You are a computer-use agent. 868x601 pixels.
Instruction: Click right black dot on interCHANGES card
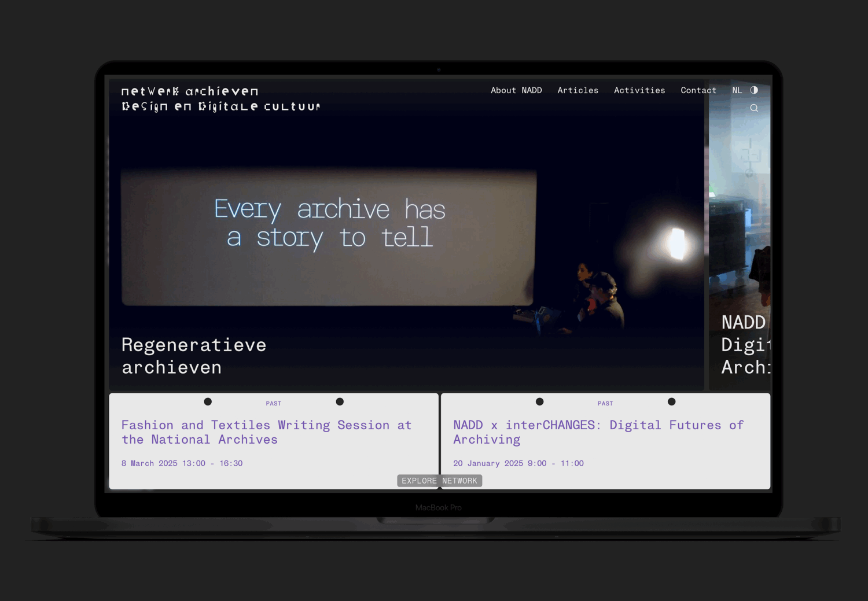click(x=671, y=401)
